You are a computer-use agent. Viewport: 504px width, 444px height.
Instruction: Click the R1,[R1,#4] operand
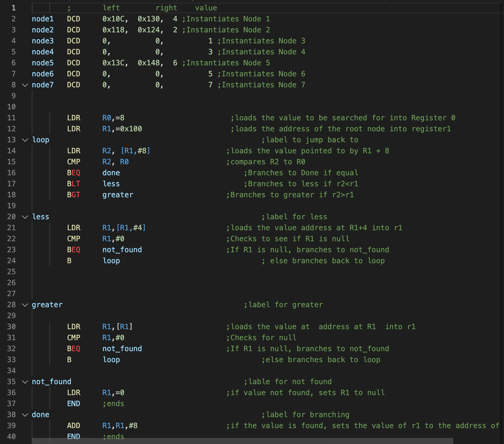tap(124, 228)
